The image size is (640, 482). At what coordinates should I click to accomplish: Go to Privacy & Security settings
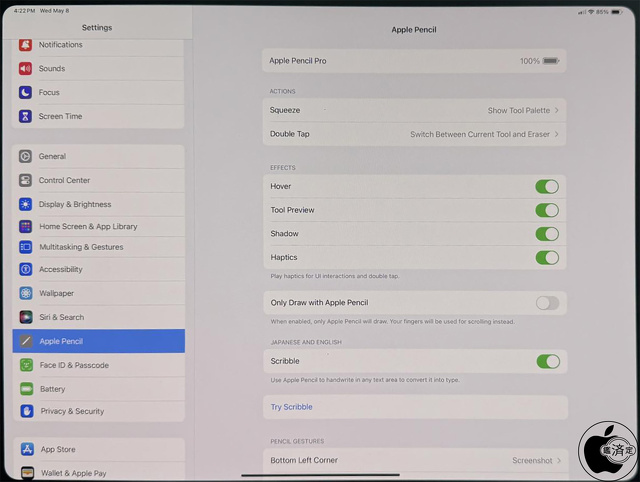tap(71, 411)
